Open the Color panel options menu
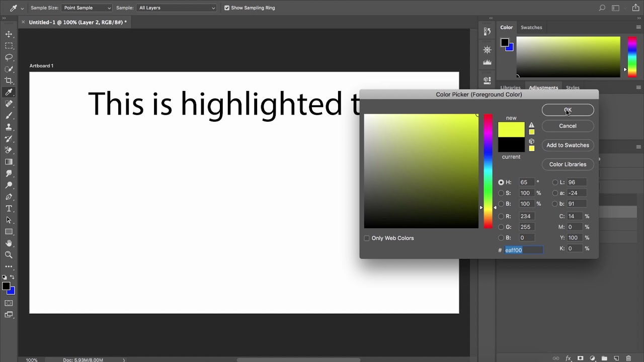 coord(638,28)
